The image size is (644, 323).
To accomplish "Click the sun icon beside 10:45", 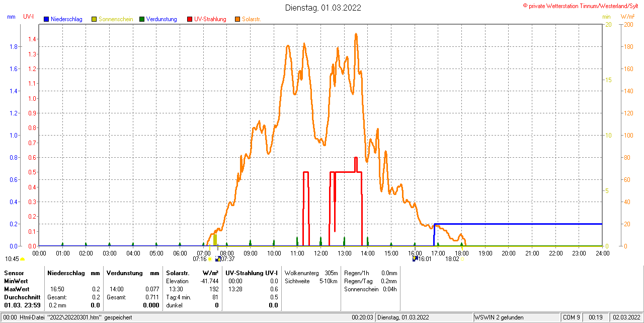I will (x=23, y=259).
